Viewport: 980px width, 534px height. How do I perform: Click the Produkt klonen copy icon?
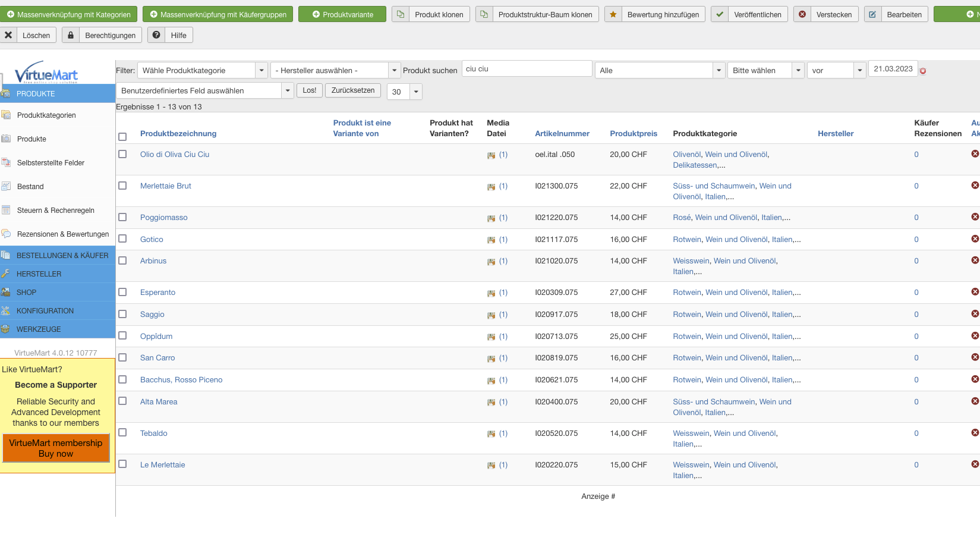pyautogui.click(x=401, y=14)
